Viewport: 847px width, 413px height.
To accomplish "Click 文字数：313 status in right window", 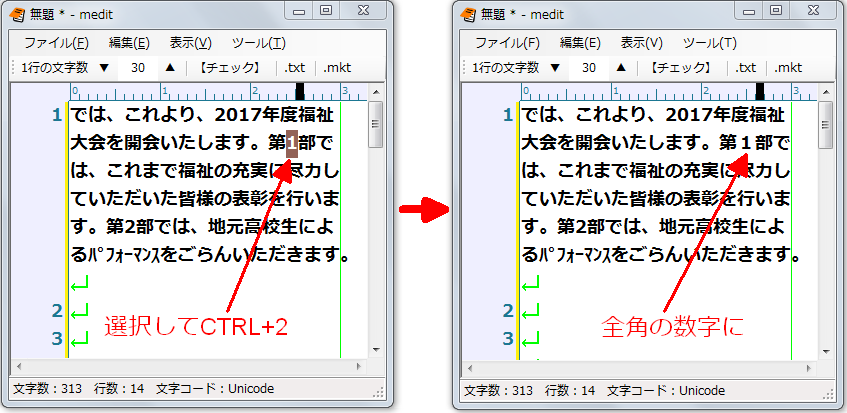I will pos(499,391).
